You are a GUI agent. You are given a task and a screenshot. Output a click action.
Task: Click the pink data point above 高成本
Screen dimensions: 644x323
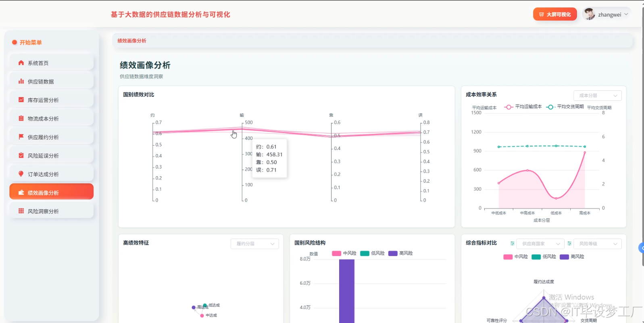tap(585, 152)
